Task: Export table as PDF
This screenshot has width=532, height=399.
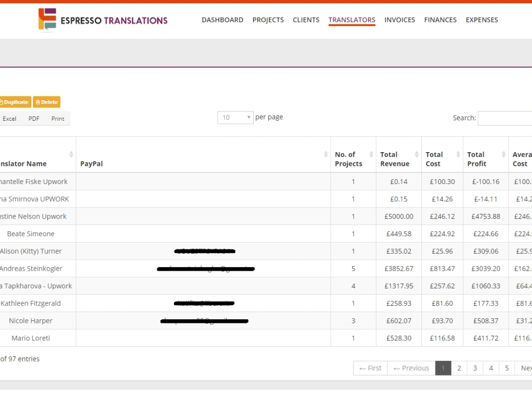Action: [x=34, y=119]
